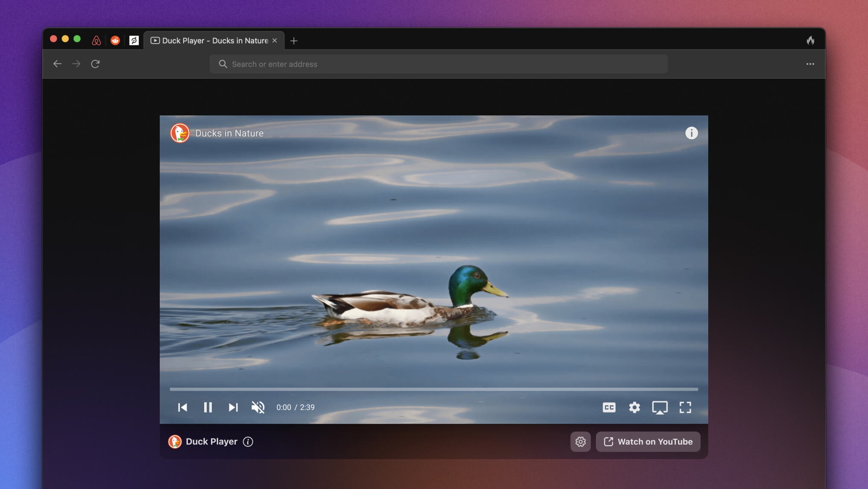Click the skip to next icon
This screenshot has width=868, height=489.
point(232,407)
